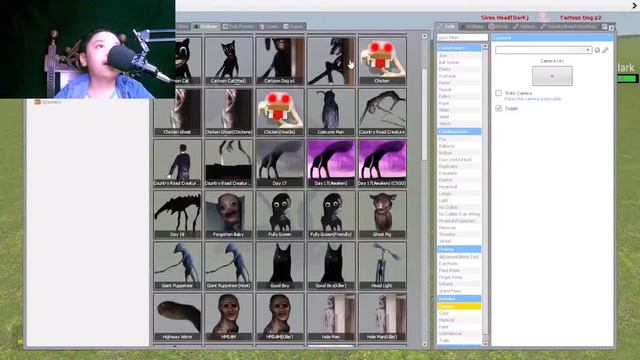Open the Saves tab
The image size is (640, 360).
269,27
